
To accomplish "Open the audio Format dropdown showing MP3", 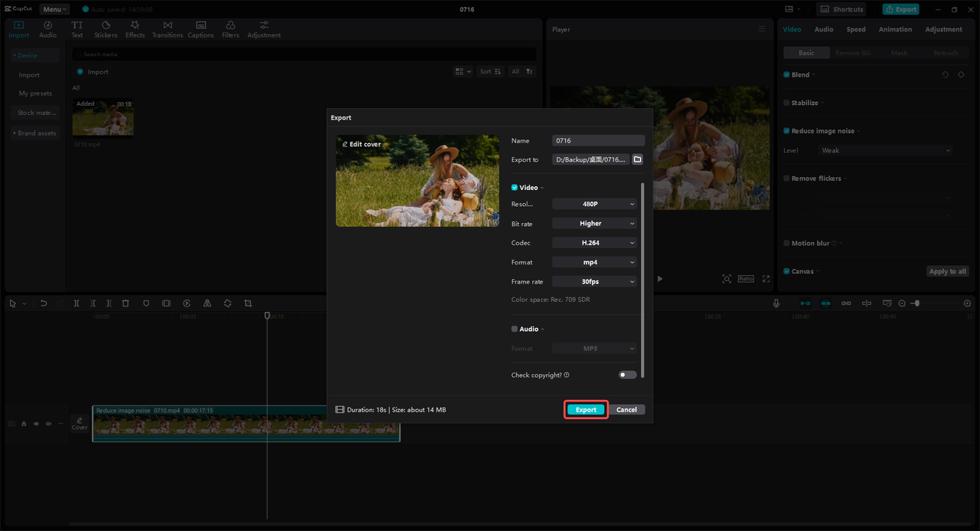I will point(594,349).
